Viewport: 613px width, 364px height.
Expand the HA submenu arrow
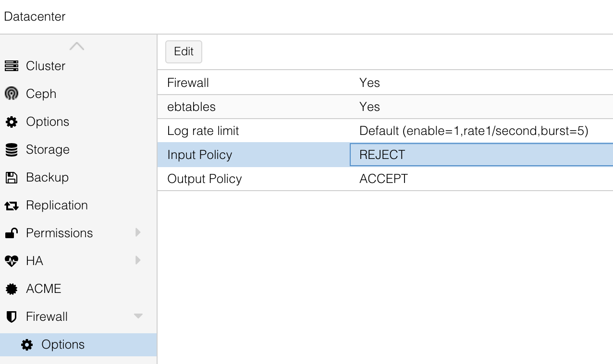click(138, 260)
